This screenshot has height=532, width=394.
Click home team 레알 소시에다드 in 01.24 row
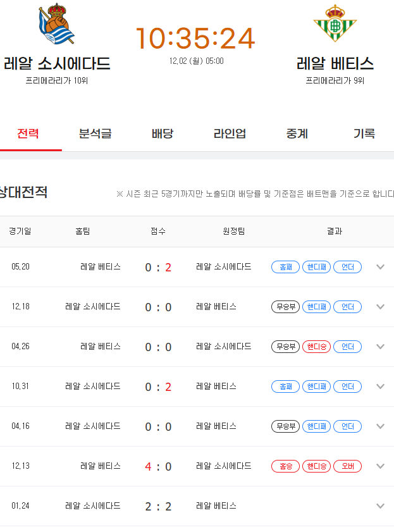tap(93, 506)
